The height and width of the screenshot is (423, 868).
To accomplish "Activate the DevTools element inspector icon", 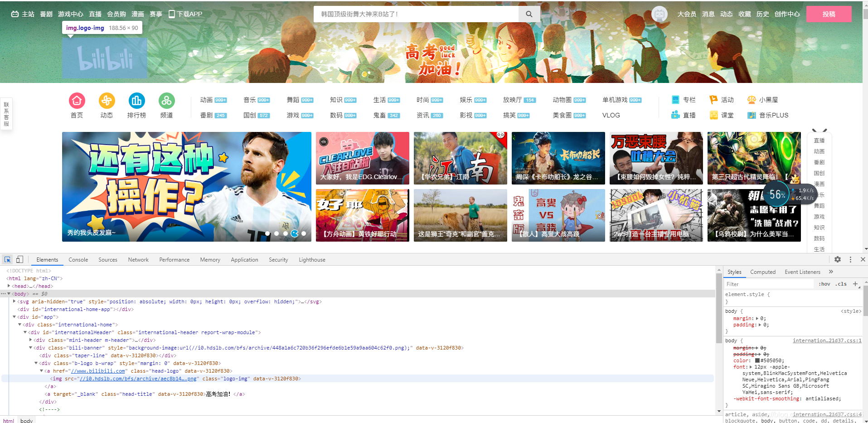I will point(7,259).
